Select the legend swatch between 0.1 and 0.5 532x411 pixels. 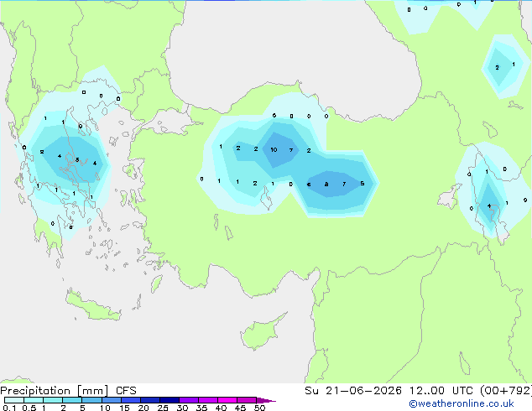click(x=14, y=400)
